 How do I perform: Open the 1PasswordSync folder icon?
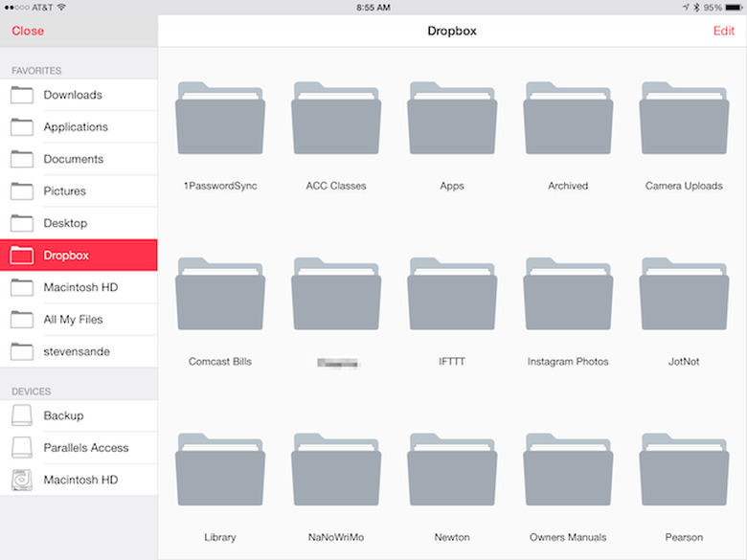pyautogui.click(x=220, y=118)
